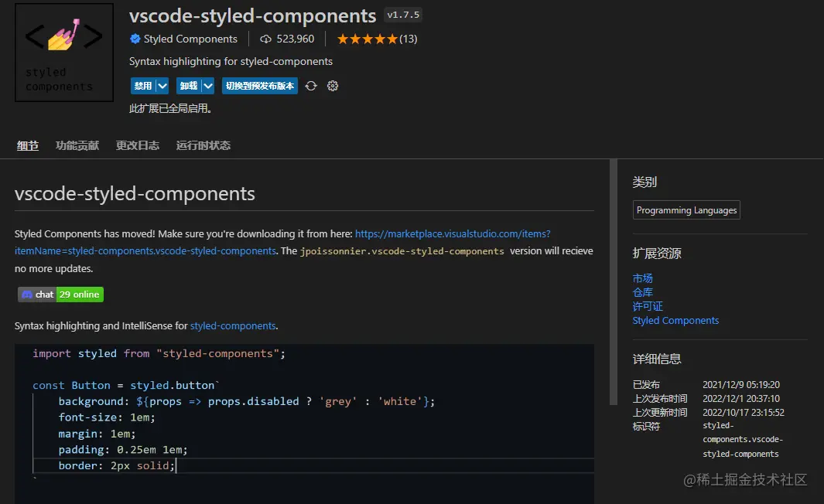Click the jpoissonnier.vscode-styled-components inline code
824x504 pixels.
tap(402, 251)
